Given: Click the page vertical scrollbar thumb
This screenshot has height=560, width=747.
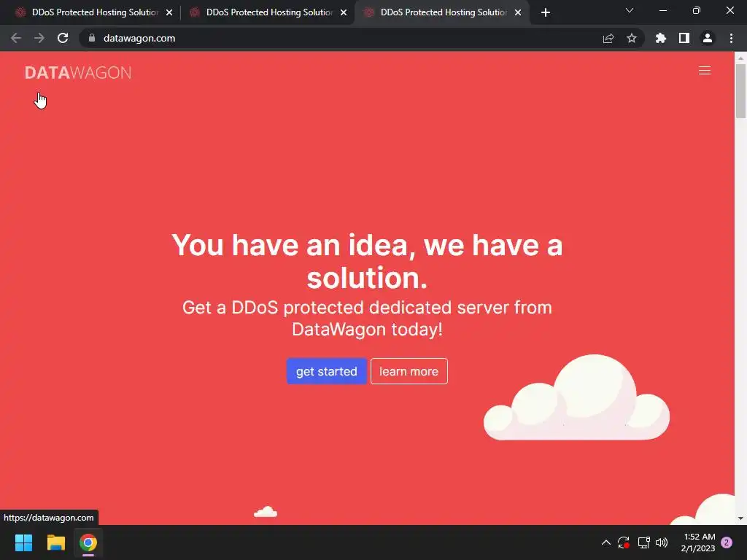Looking at the screenshot, I should pos(740,90).
